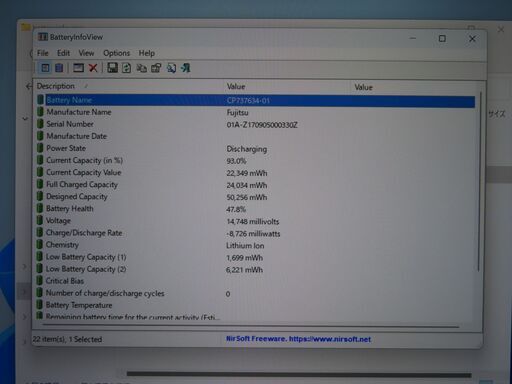The height and width of the screenshot is (384, 512).
Task: Click the 47.8% battery health value
Action: pyautogui.click(x=236, y=209)
